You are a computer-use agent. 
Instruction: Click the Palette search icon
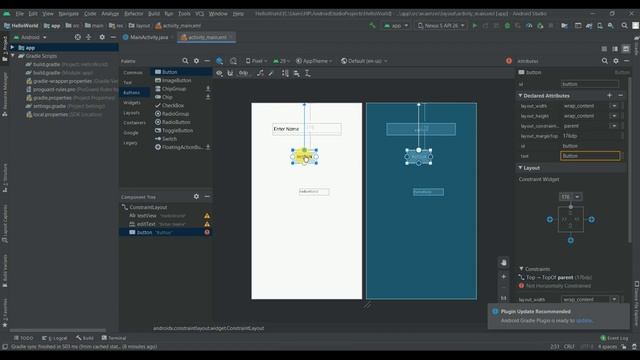(185, 61)
